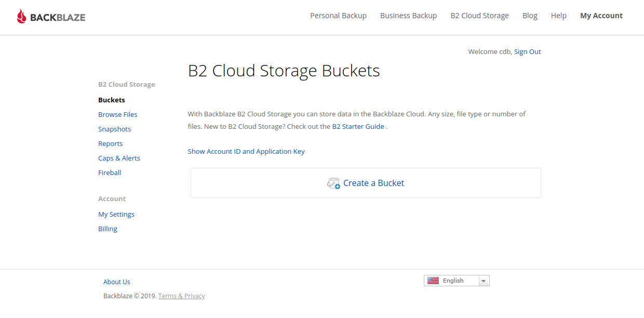The width and height of the screenshot is (644, 318).
Task: Open Personal Backup in top navigation
Action: [339, 16]
